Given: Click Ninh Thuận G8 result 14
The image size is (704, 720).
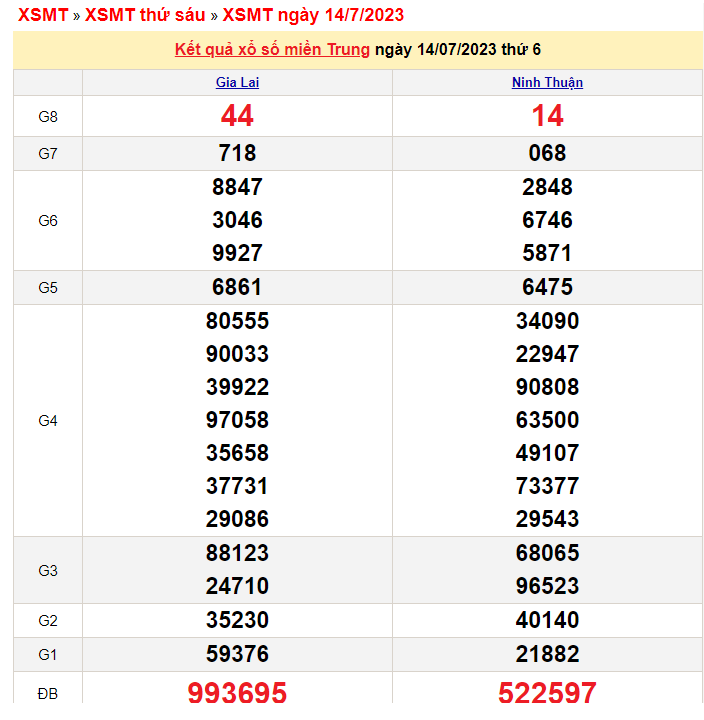Looking at the screenshot, I should pos(547,116).
